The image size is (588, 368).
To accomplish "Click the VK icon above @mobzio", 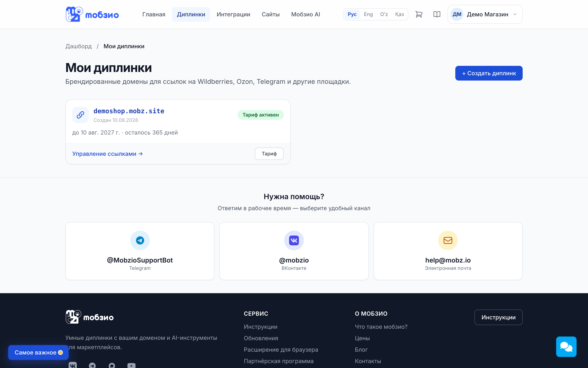I will tap(294, 240).
